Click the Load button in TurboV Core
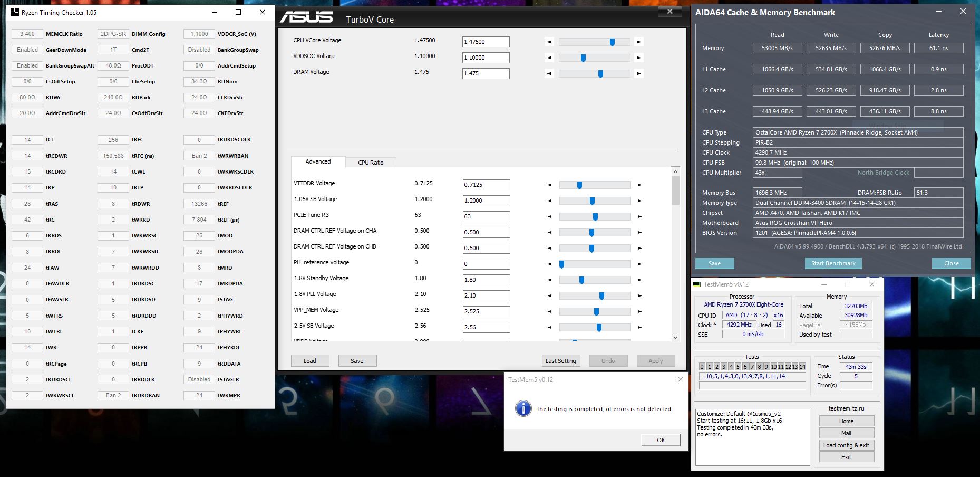This screenshot has height=477, width=980. tap(310, 361)
